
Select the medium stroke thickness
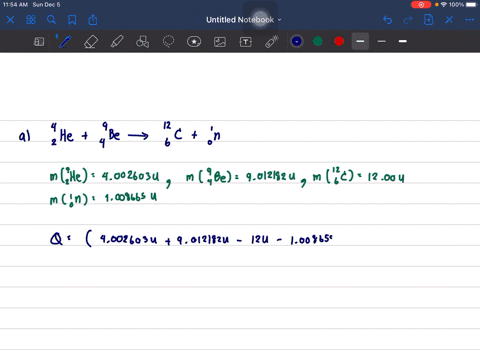click(x=360, y=41)
